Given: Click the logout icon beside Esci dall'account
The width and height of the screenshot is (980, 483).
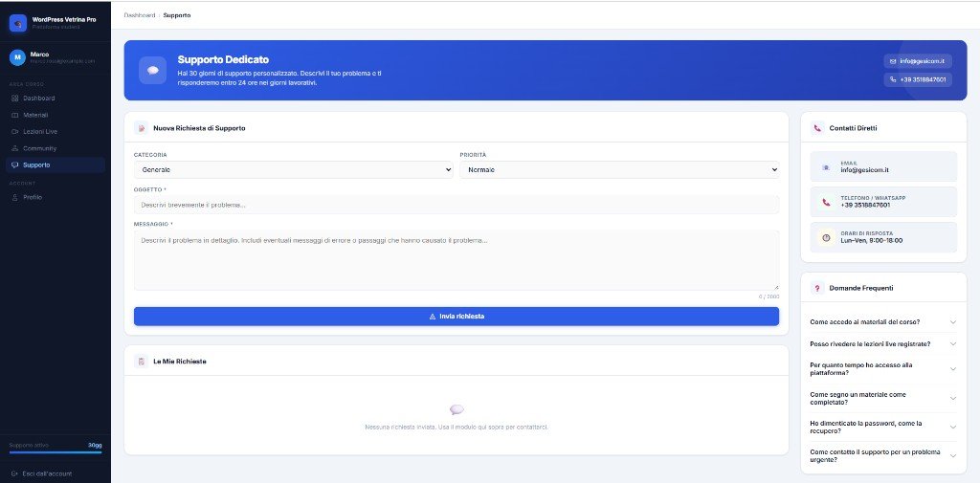Looking at the screenshot, I should (14, 473).
